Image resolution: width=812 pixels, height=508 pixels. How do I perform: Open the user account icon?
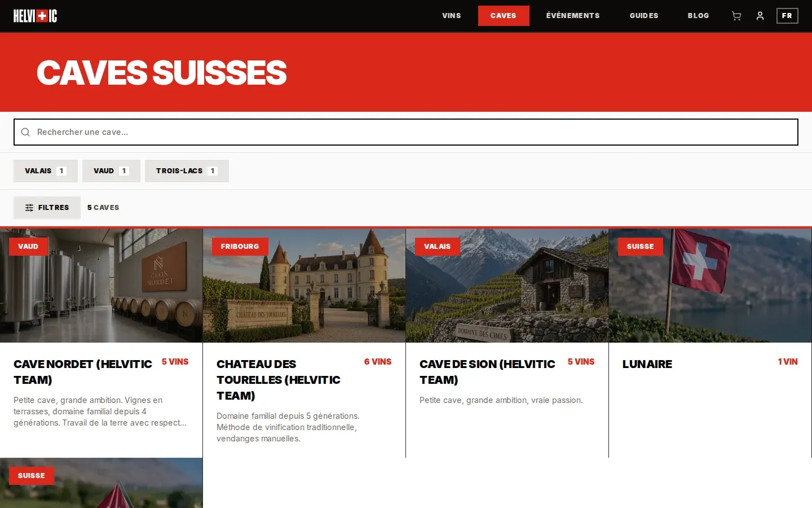760,16
